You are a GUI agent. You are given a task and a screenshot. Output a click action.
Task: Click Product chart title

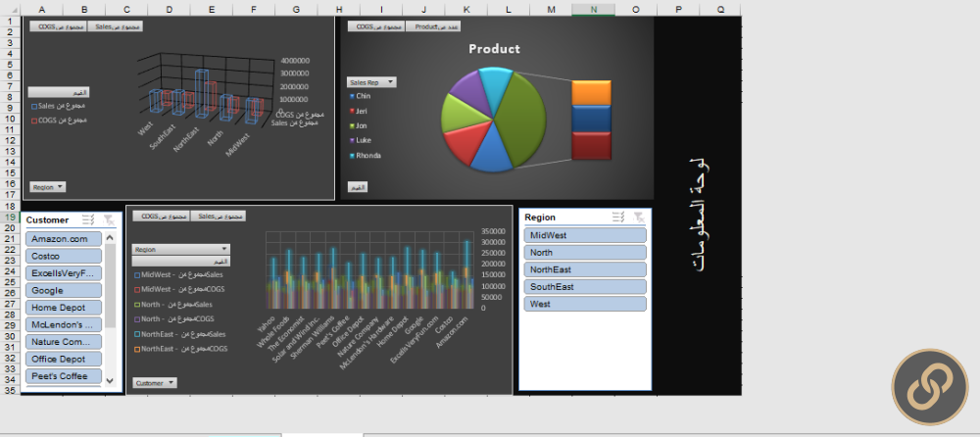coord(494,49)
